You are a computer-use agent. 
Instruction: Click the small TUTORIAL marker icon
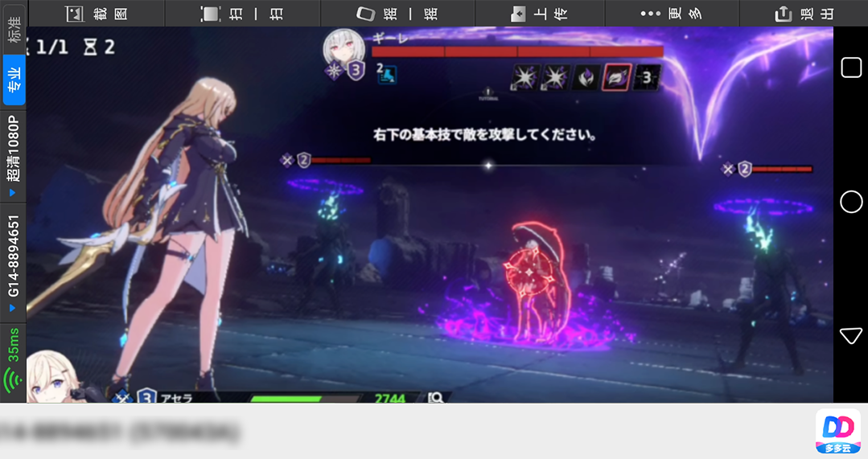click(x=487, y=94)
